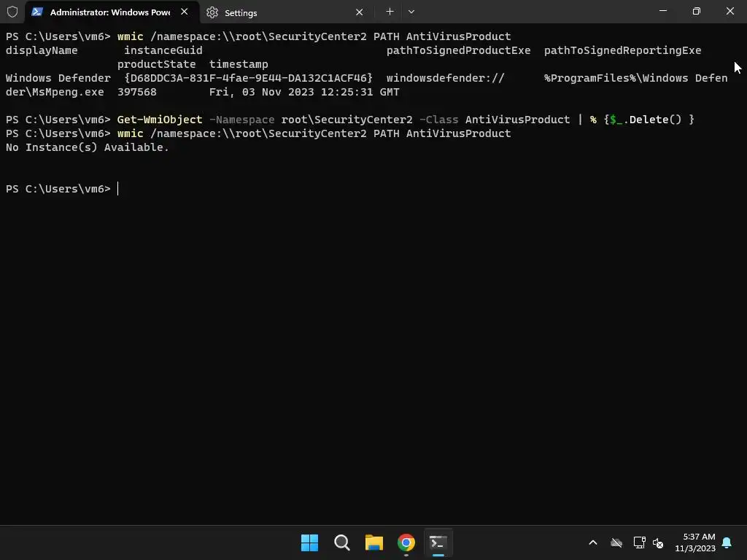
Task: Click the 'displayName' column header
Action: coord(42,50)
